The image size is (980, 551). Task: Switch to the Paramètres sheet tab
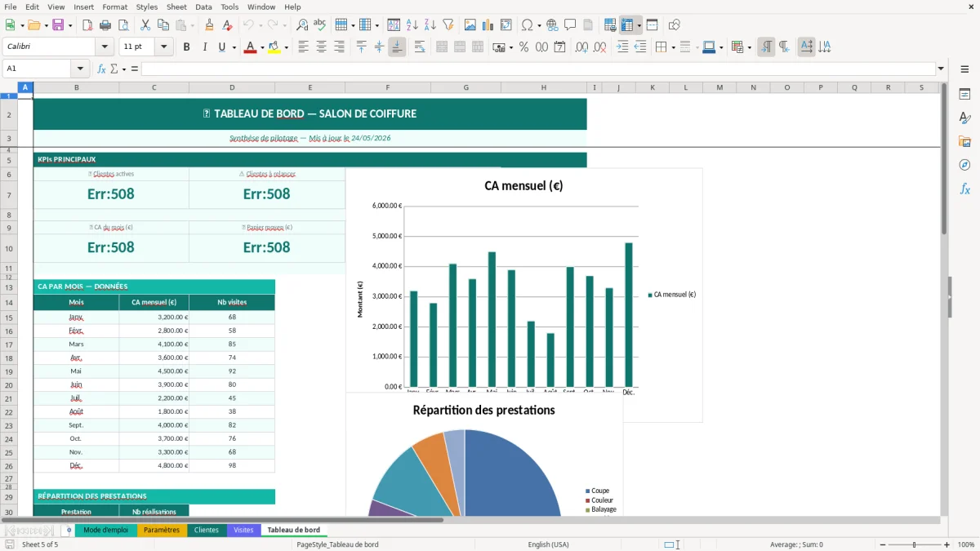[x=161, y=530]
